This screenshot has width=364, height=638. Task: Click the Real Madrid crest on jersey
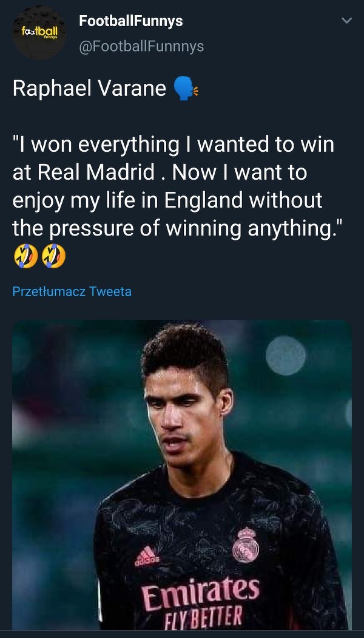[246, 544]
